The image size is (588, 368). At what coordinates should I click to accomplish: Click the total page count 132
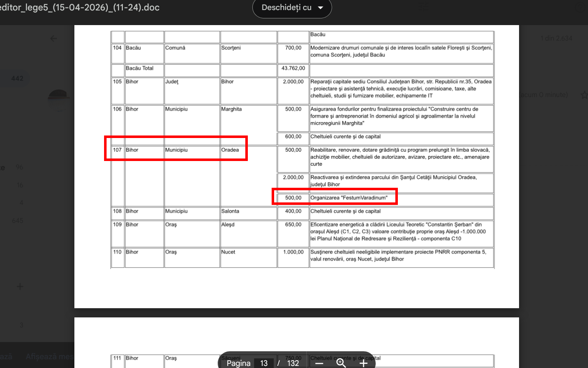coord(293,363)
